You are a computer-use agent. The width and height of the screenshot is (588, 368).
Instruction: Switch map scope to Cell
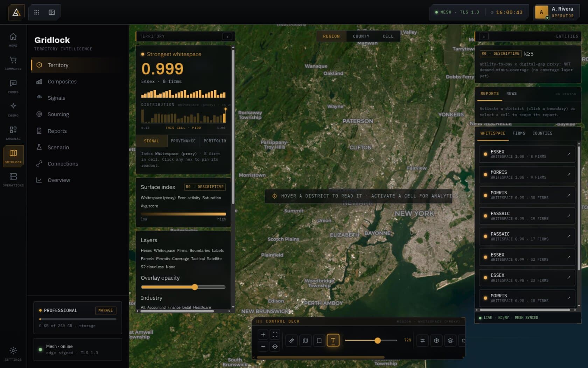click(x=388, y=36)
